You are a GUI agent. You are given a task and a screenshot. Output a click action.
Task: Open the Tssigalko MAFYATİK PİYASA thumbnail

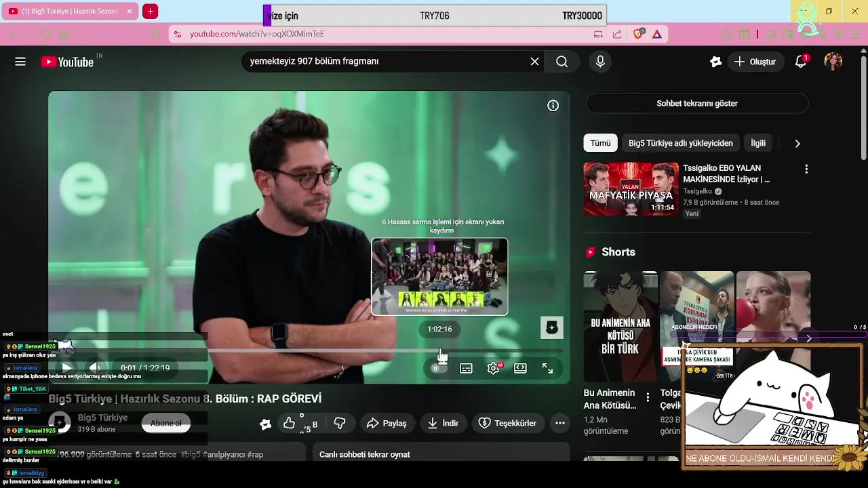[631, 188]
